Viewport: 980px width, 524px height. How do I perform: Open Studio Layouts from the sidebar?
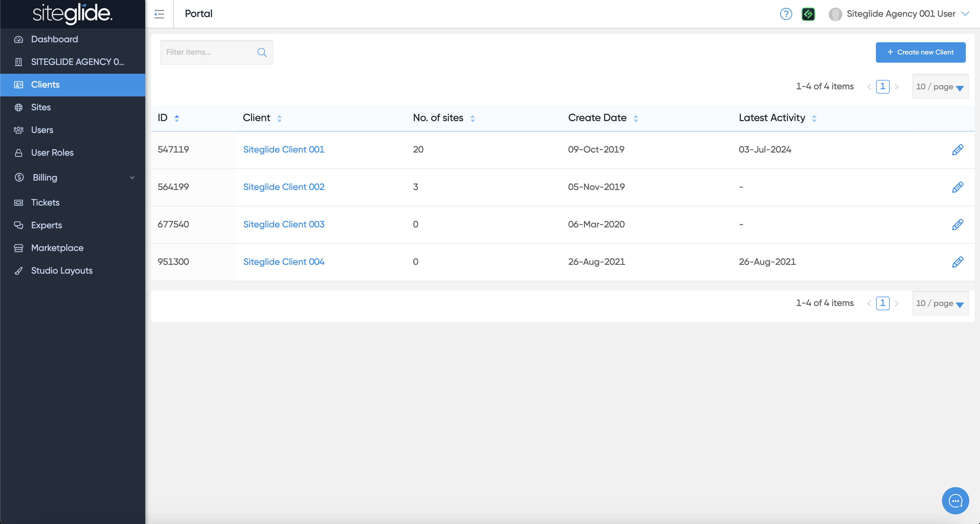tap(62, 271)
